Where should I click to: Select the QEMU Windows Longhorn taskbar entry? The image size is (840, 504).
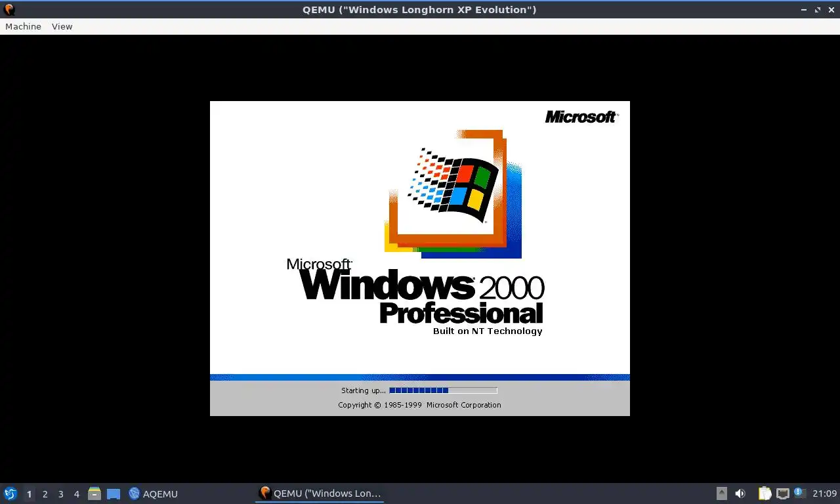(x=320, y=493)
